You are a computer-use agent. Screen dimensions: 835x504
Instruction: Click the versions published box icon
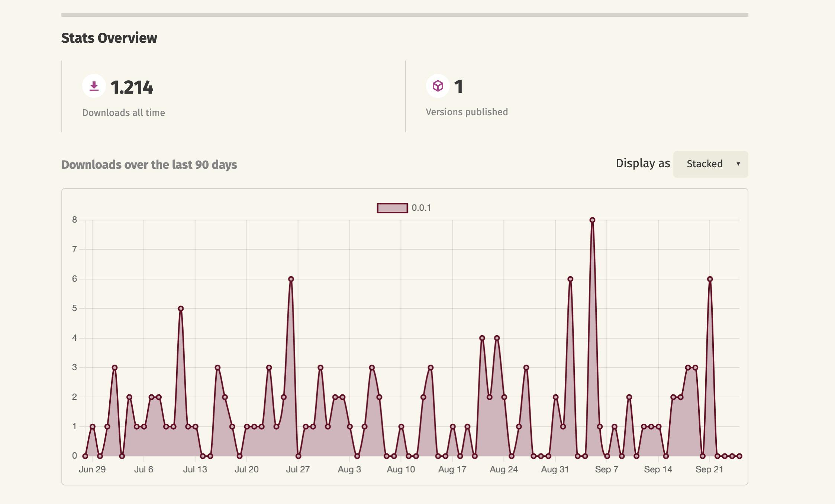[x=438, y=86]
